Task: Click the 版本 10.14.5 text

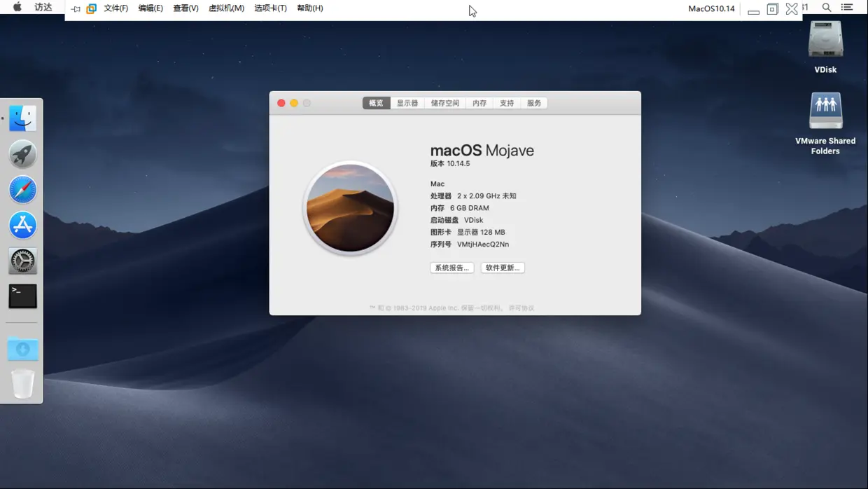Action: pyautogui.click(x=450, y=164)
